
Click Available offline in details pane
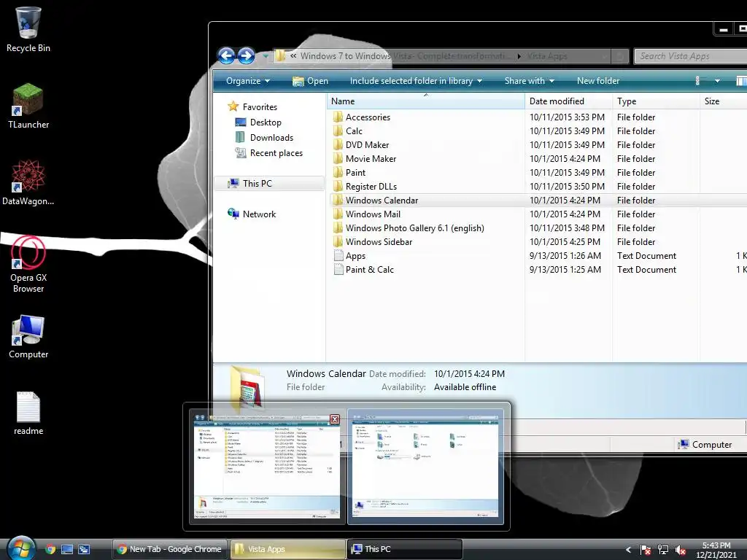point(465,387)
